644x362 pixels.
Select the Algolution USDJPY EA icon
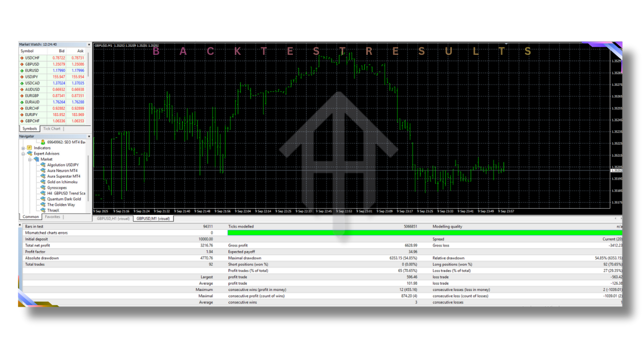pos(43,164)
